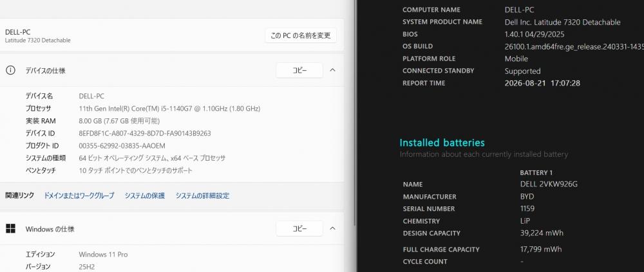Select the chemistry value LiP
Image resolution: width=644 pixels, height=272 pixels.
pos(525,221)
